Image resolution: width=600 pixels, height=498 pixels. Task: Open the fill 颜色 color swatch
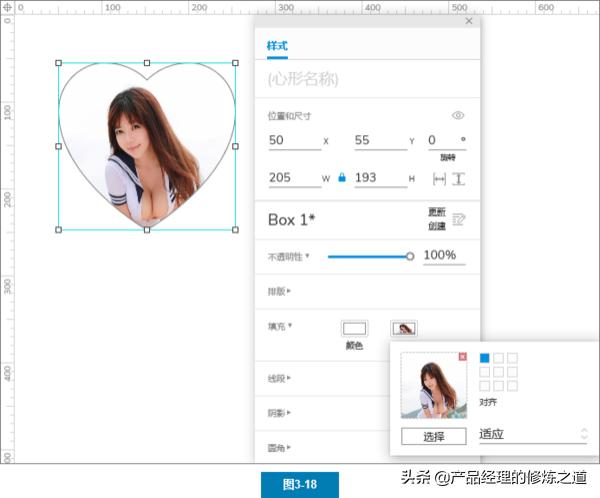(354, 328)
